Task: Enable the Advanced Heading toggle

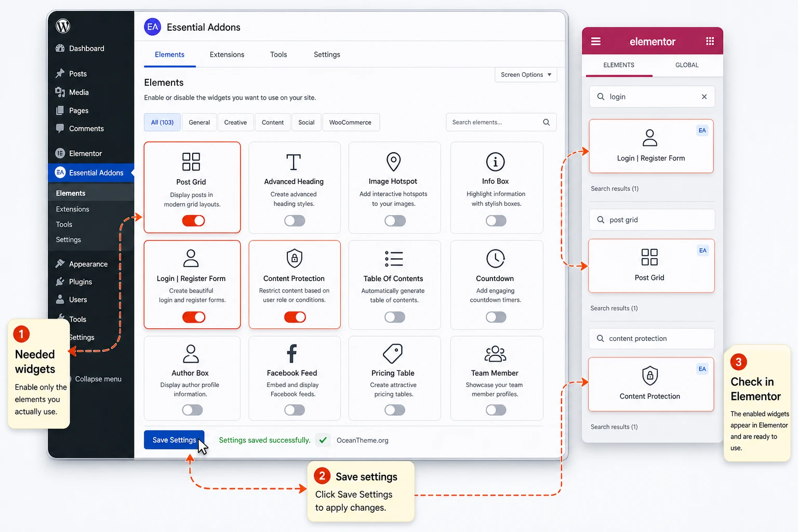Action: coord(295,221)
